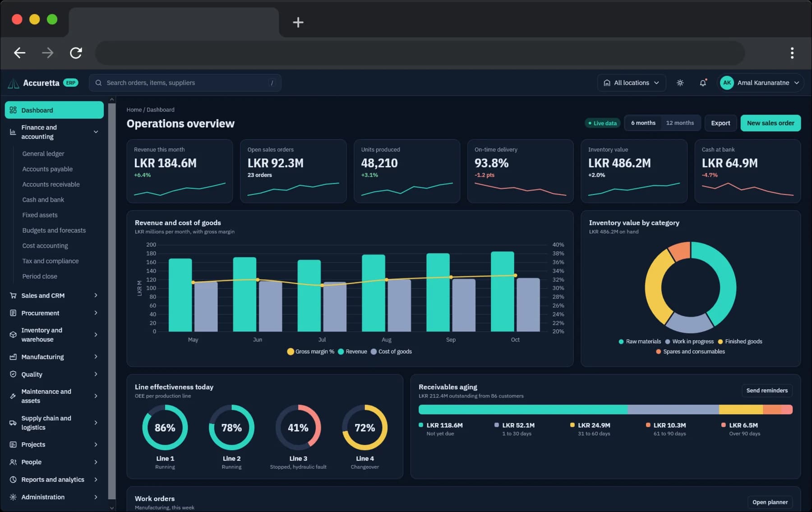
Task: Click Send reminders button
Action: [x=767, y=391]
